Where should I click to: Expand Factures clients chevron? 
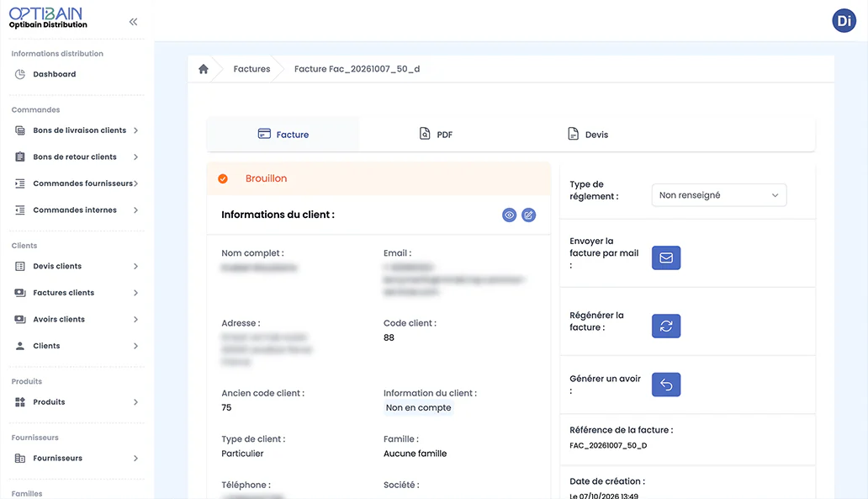pyautogui.click(x=135, y=293)
